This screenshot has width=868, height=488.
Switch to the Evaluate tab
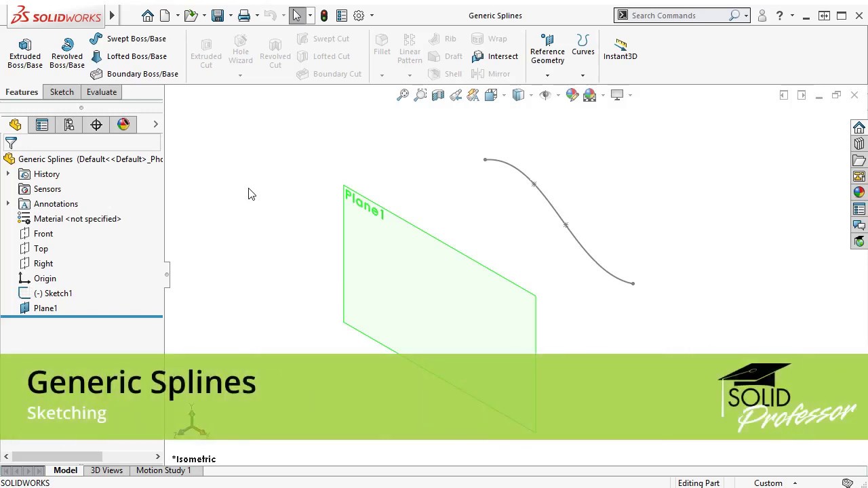(102, 92)
